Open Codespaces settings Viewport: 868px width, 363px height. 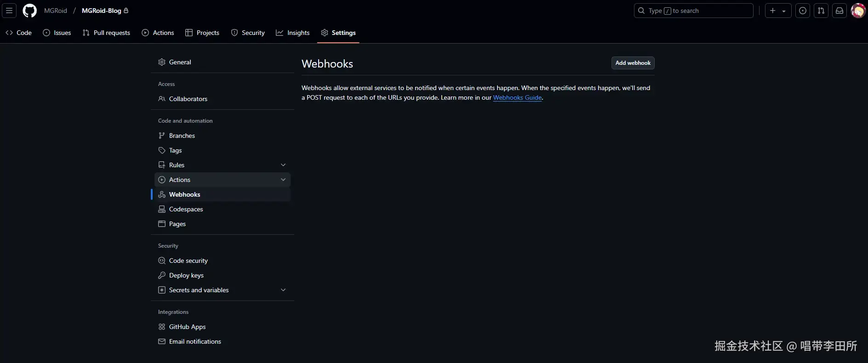pos(223,209)
